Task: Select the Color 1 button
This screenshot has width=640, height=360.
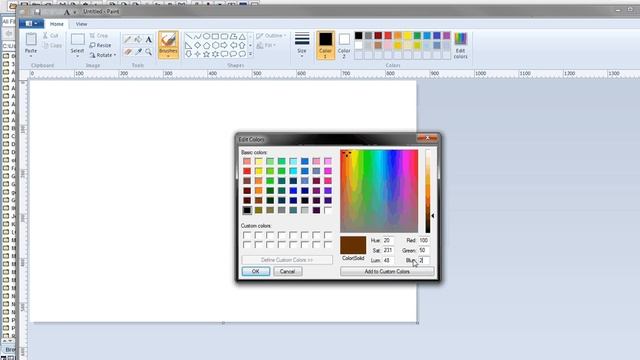Action: pos(325,45)
